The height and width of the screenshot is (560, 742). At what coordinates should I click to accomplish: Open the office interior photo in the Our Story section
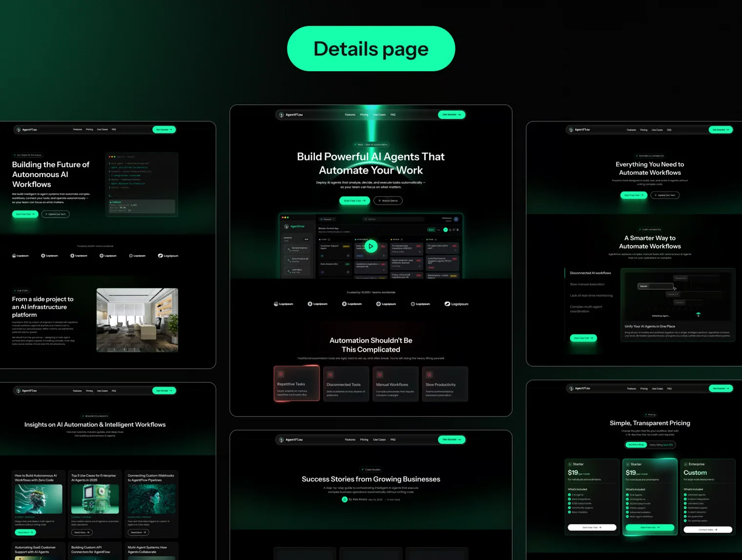[137, 320]
